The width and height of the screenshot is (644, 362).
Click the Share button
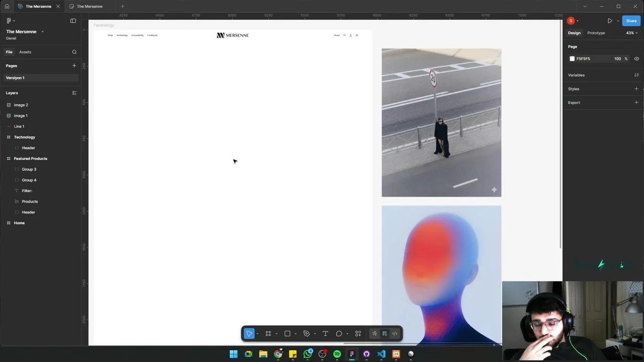coord(631,21)
